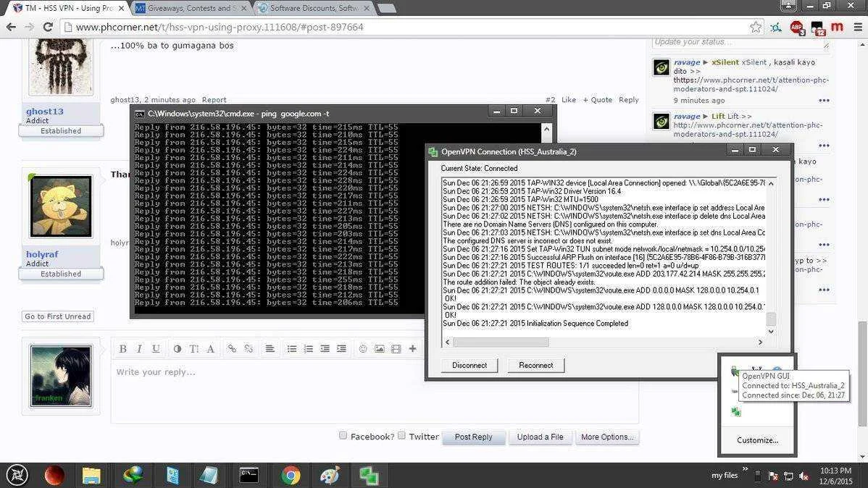This screenshot has height=488, width=868.
Task: Open Paint from the taskbar
Action: click(x=330, y=476)
